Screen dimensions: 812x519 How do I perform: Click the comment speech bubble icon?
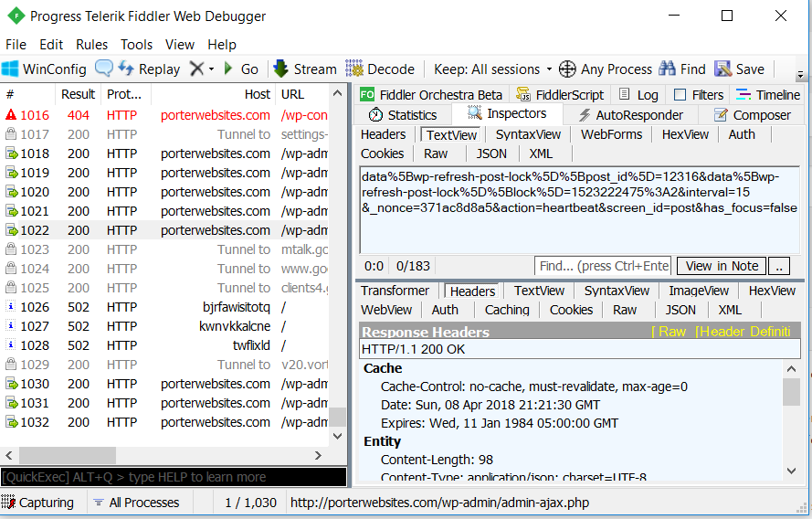(x=104, y=69)
